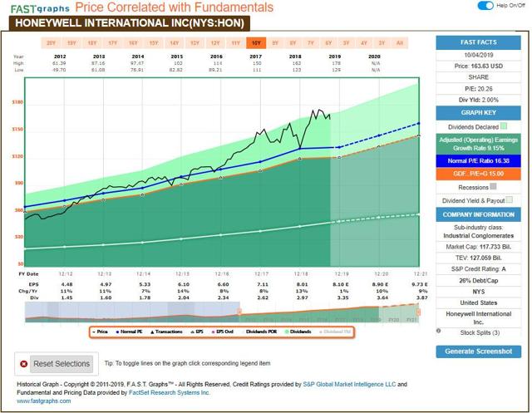Toggle Dividends POR legend item

point(261,332)
